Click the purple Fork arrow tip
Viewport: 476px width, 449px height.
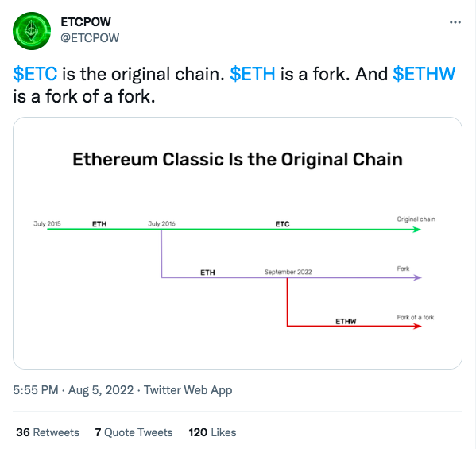tap(418, 277)
